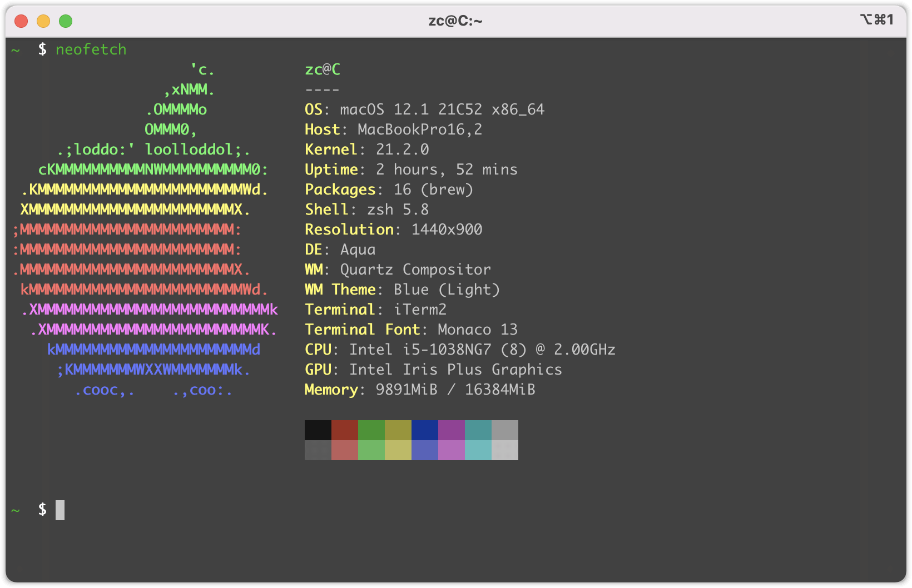Click the light green color swatch

coord(371,450)
